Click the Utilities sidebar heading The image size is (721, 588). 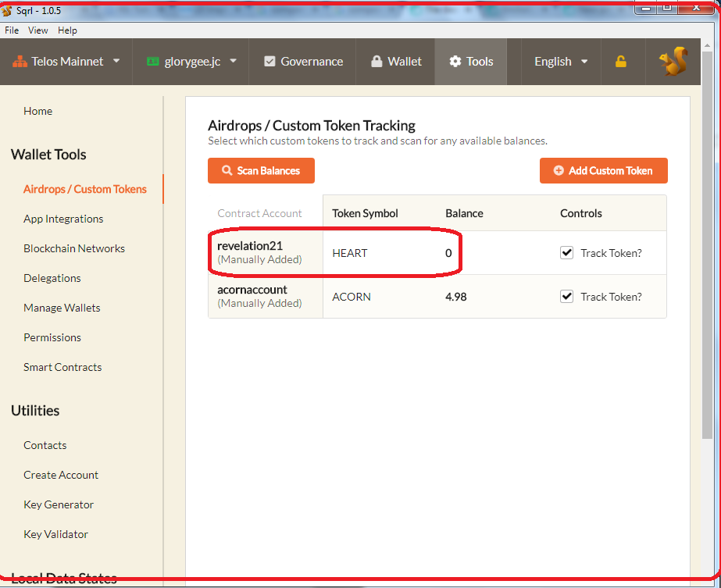pyautogui.click(x=35, y=411)
